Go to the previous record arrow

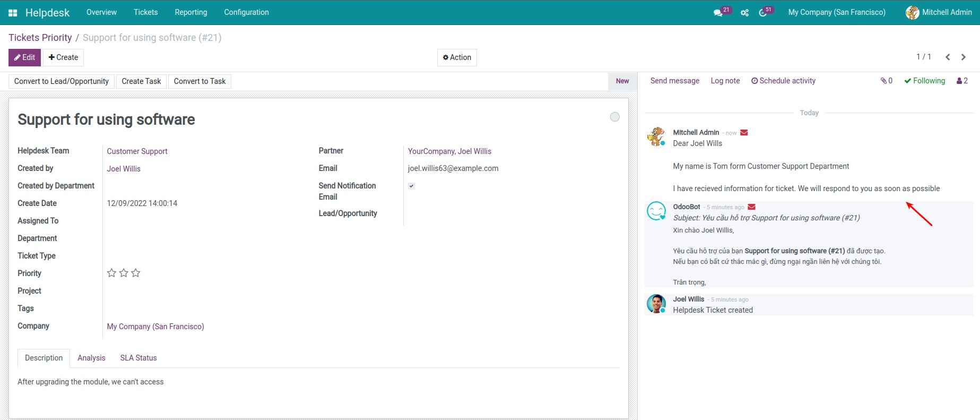[x=948, y=57]
